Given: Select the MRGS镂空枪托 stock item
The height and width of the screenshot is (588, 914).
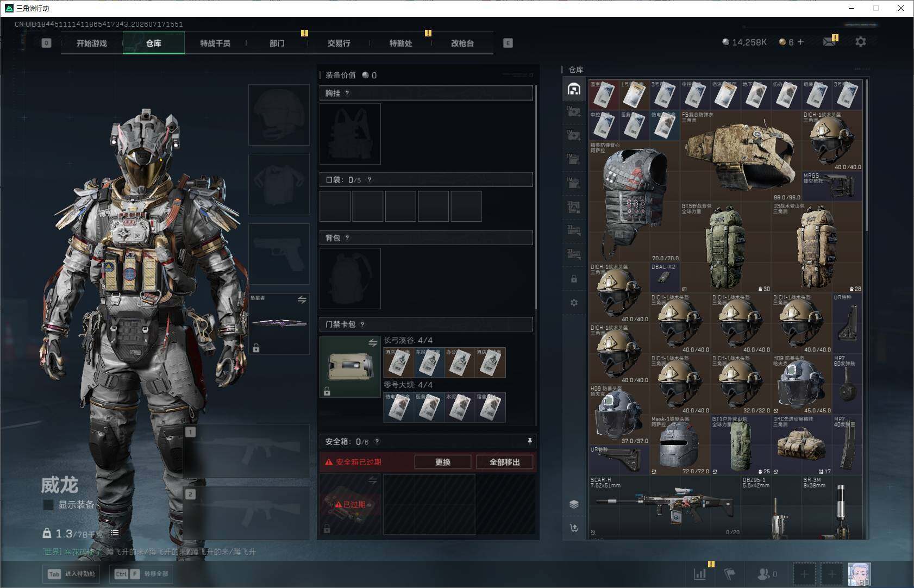Looking at the screenshot, I should click(x=832, y=186).
